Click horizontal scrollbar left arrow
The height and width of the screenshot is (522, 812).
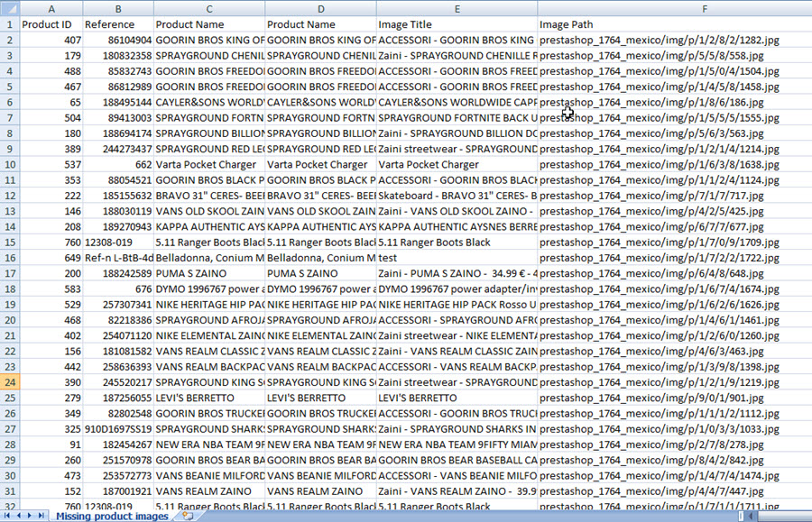coord(751,516)
